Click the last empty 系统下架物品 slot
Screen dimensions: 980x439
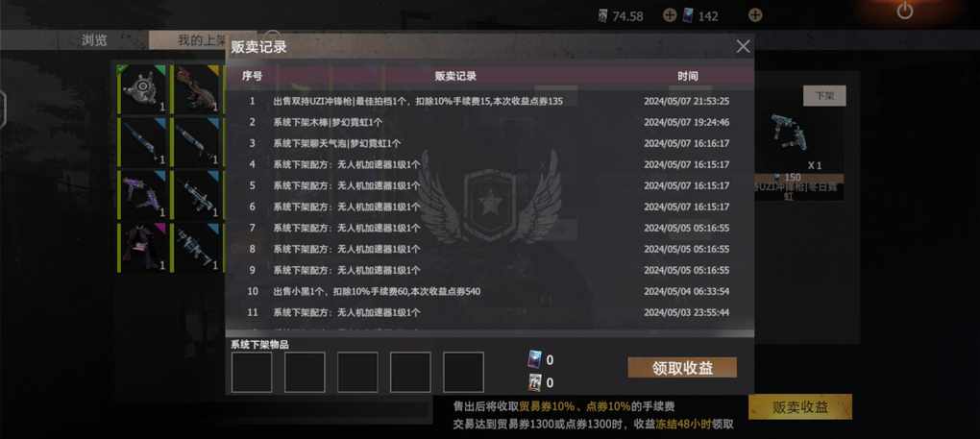pyautogui.click(x=463, y=372)
